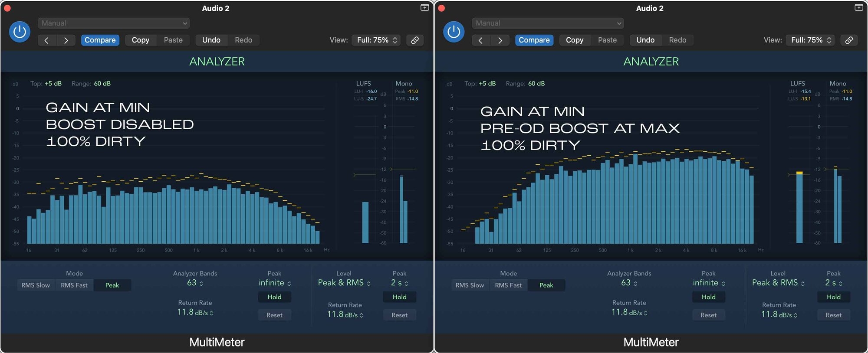
Task: Click Undo in the left window
Action: (x=211, y=40)
